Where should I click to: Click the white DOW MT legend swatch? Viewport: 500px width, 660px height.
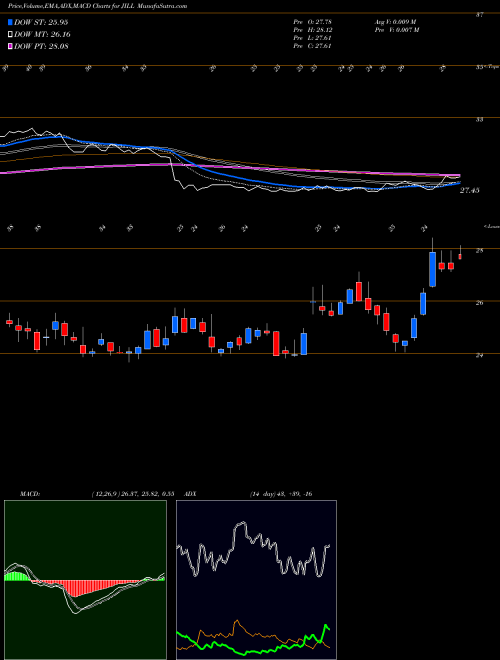pyautogui.click(x=10, y=35)
